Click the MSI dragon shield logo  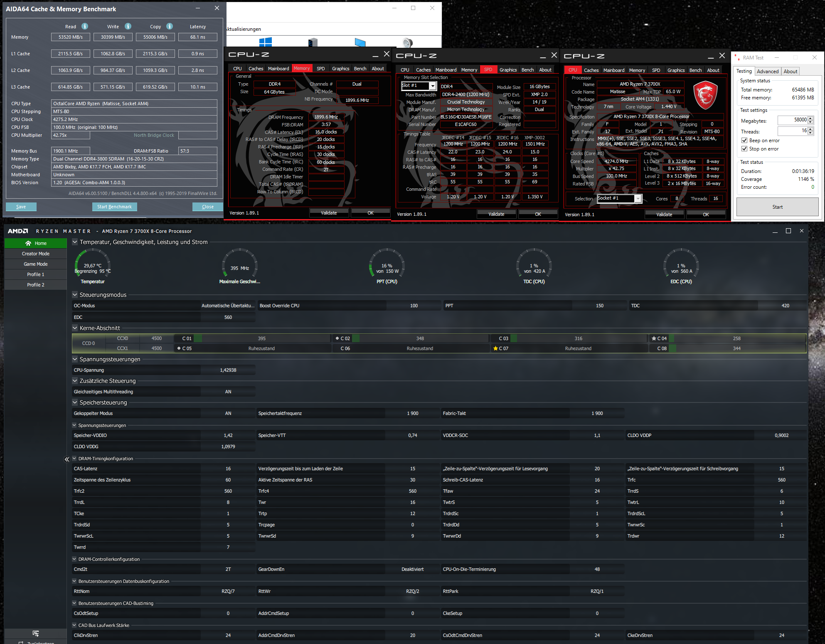click(705, 95)
